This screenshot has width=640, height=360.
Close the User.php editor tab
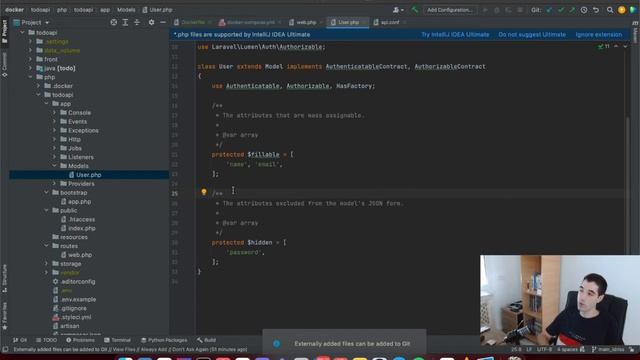tap(364, 22)
